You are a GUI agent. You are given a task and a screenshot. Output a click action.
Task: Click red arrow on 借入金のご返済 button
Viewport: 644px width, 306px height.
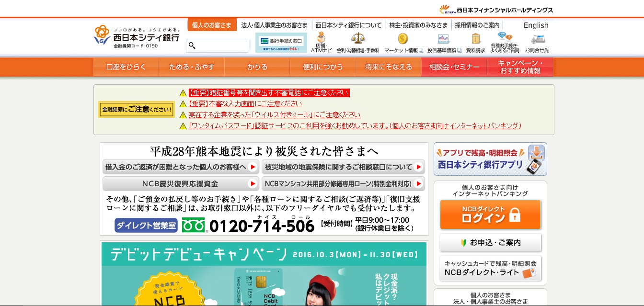pos(253,167)
